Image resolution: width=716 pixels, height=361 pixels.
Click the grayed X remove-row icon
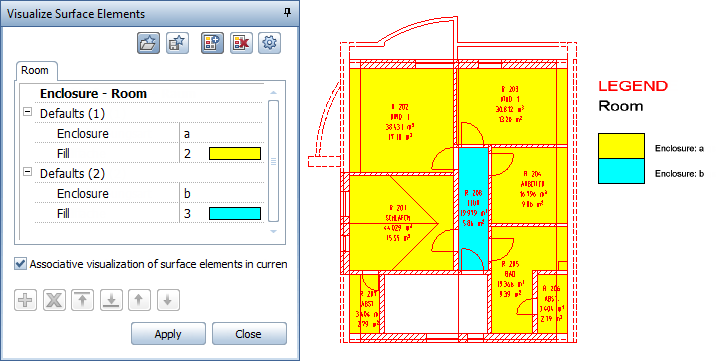pyautogui.click(x=54, y=300)
